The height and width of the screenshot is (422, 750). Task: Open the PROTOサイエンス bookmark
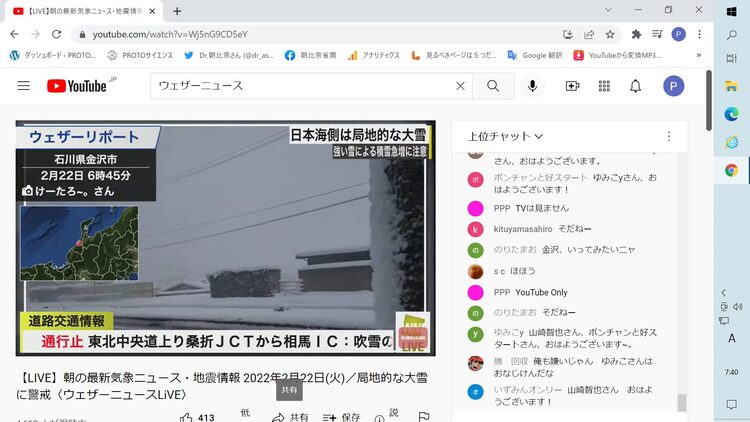tap(140, 55)
